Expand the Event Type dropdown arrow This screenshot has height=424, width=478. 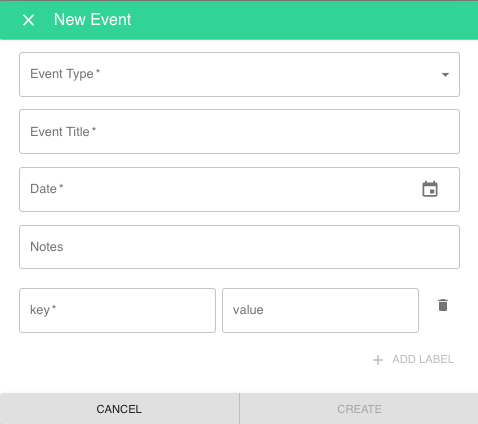tap(445, 75)
